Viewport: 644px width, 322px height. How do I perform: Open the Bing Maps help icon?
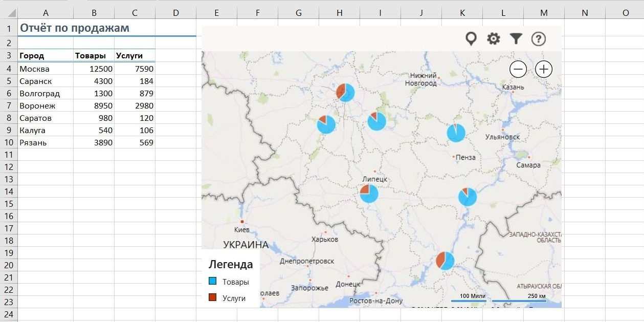click(x=538, y=38)
